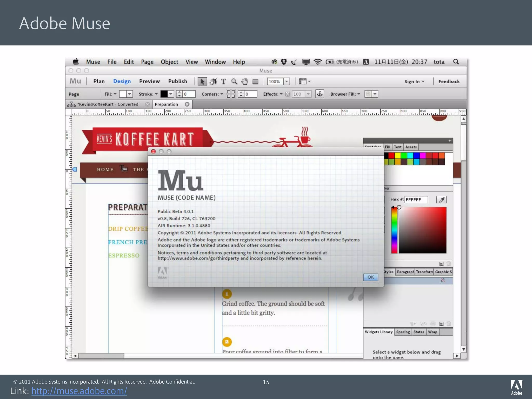This screenshot has width=532, height=399.
Task: Open the zoom level 100% dropdown
Action: pyautogui.click(x=287, y=82)
